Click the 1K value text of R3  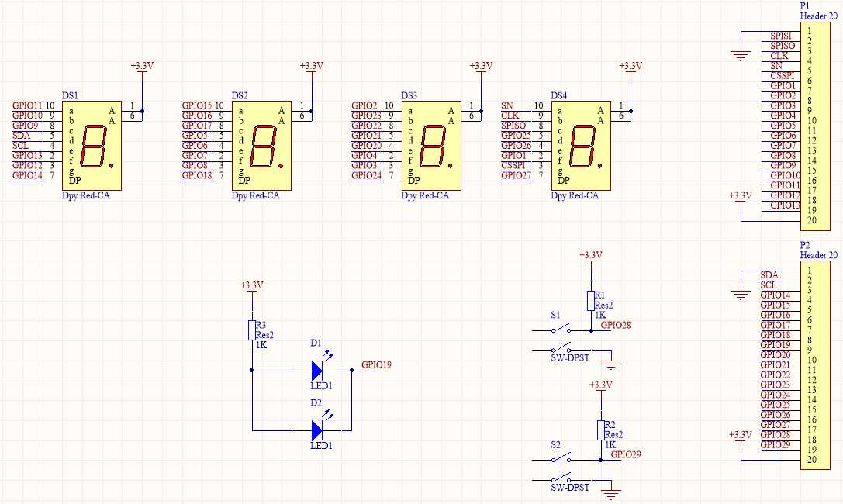(261, 346)
